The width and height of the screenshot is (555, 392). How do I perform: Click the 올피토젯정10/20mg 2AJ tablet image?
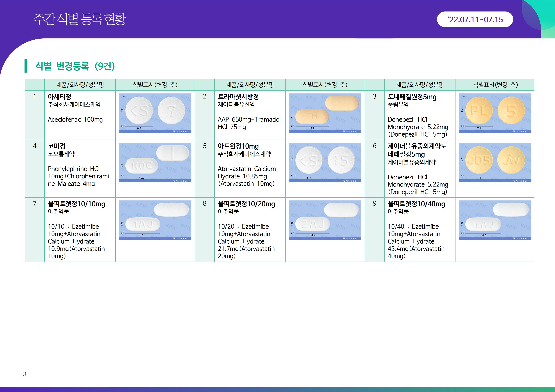click(325, 220)
